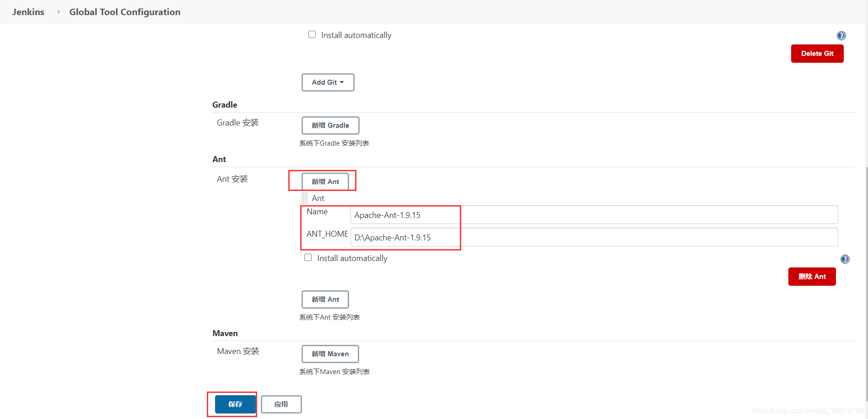Click the 新增 Ant button below Install automatically
This screenshot has width=868, height=419.
pos(325,299)
